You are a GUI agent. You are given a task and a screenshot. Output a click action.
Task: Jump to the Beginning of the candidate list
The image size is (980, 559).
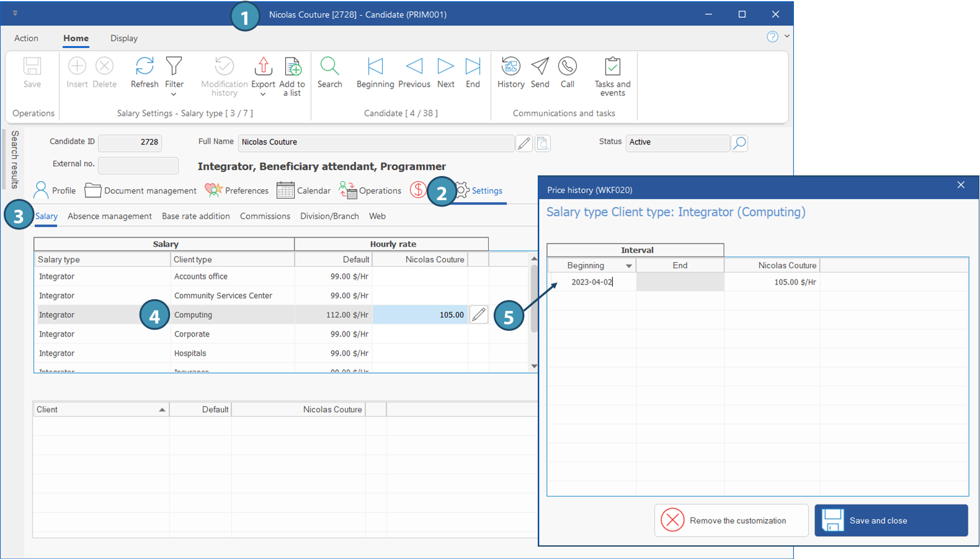coord(375,67)
